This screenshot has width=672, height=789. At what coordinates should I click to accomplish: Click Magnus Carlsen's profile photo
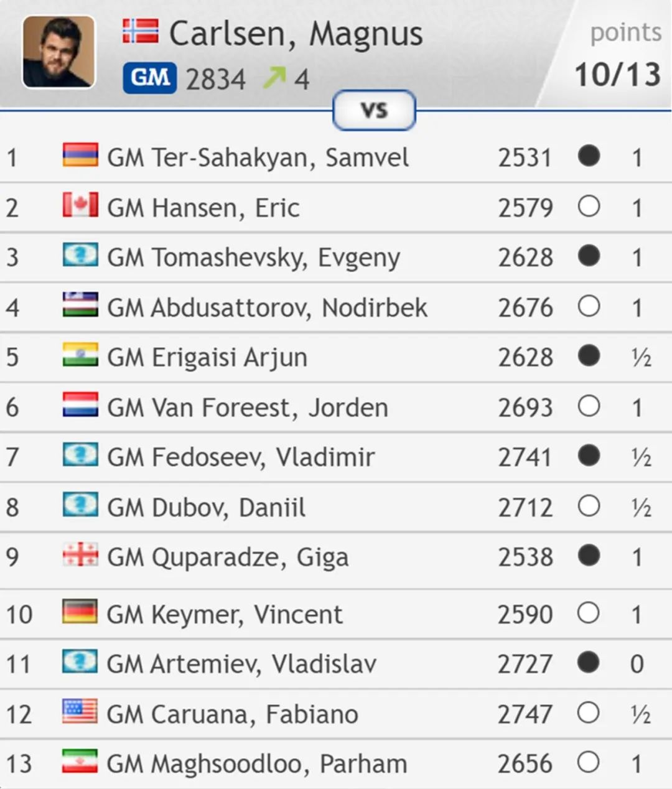[x=58, y=52]
